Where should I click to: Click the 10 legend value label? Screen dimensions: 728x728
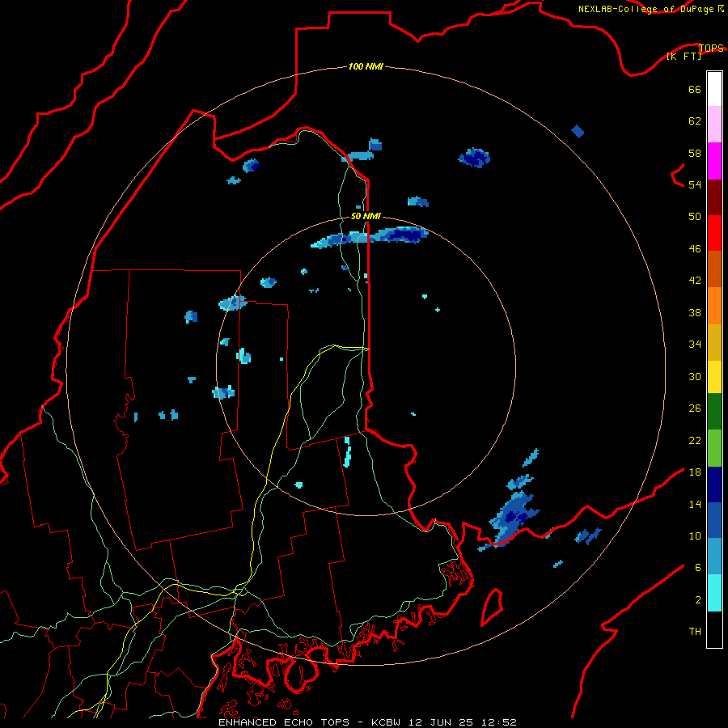pyautogui.click(x=695, y=535)
